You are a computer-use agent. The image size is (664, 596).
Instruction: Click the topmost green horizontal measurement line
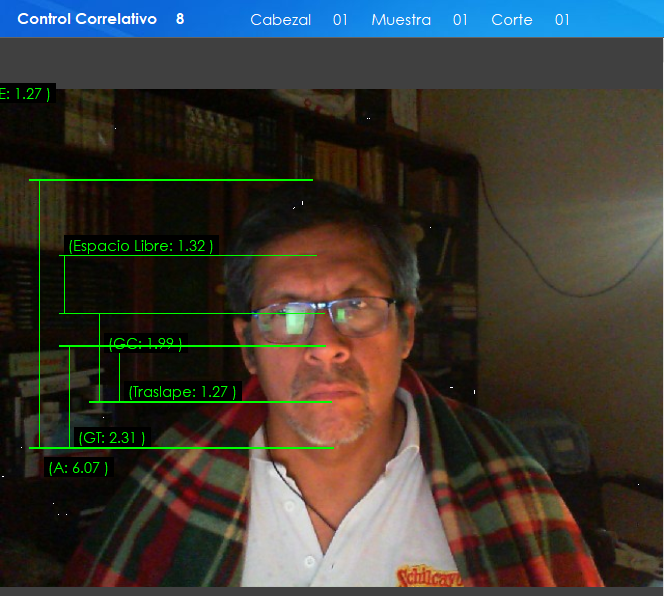170,180
